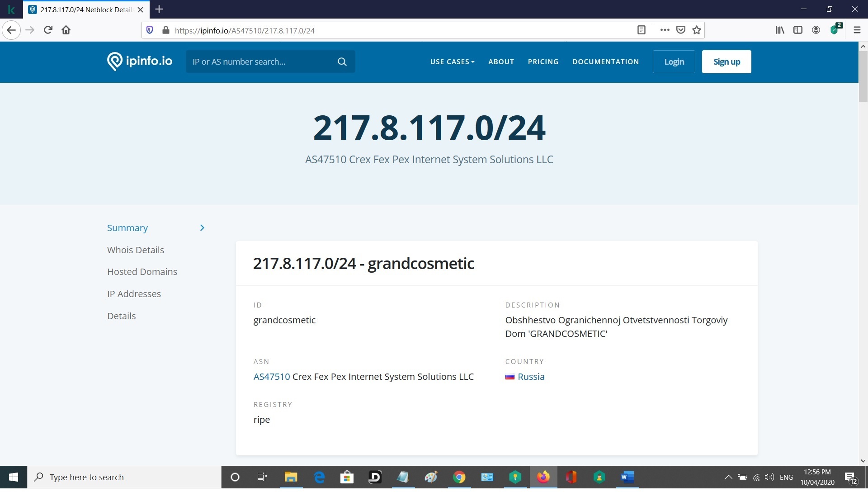This screenshot has height=492, width=868.
Task: Click the Login button
Action: click(x=674, y=62)
